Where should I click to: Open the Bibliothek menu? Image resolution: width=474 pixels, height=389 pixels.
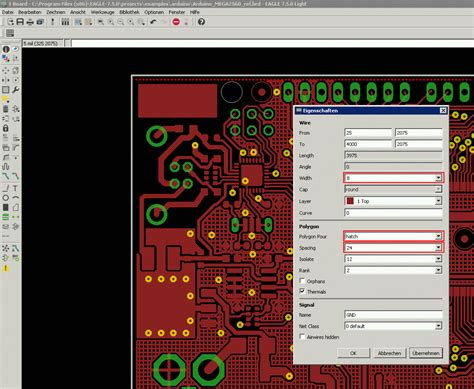(129, 12)
